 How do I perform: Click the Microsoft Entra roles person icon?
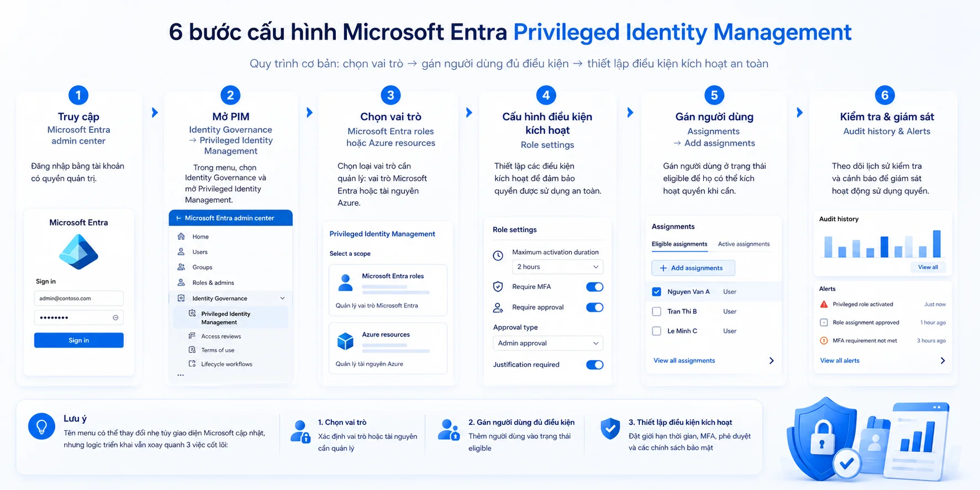[345, 283]
